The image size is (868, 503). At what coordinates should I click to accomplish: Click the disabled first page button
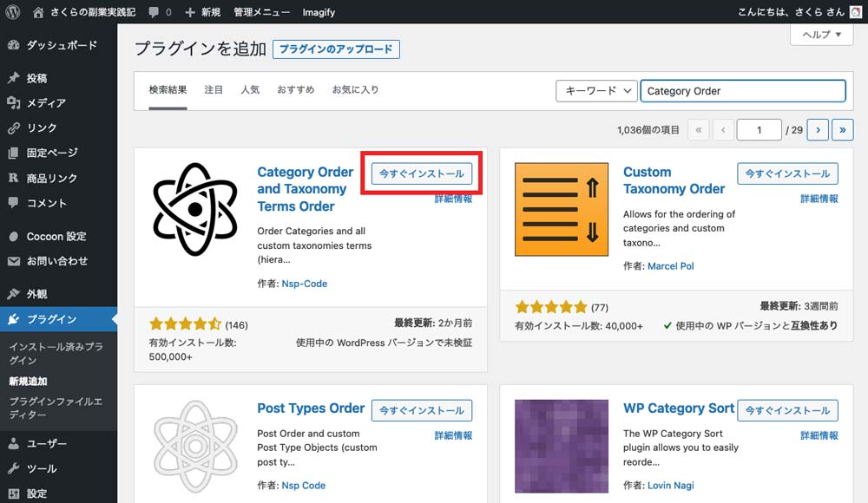pos(699,130)
